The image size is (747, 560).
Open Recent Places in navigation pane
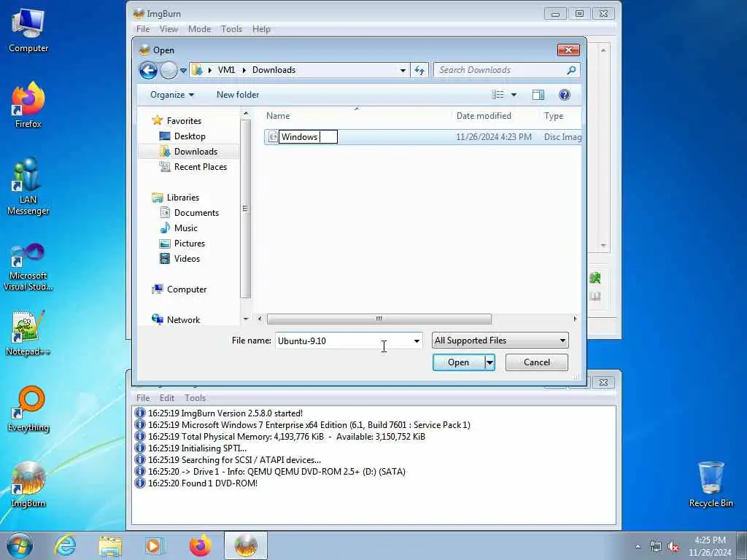tap(200, 167)
